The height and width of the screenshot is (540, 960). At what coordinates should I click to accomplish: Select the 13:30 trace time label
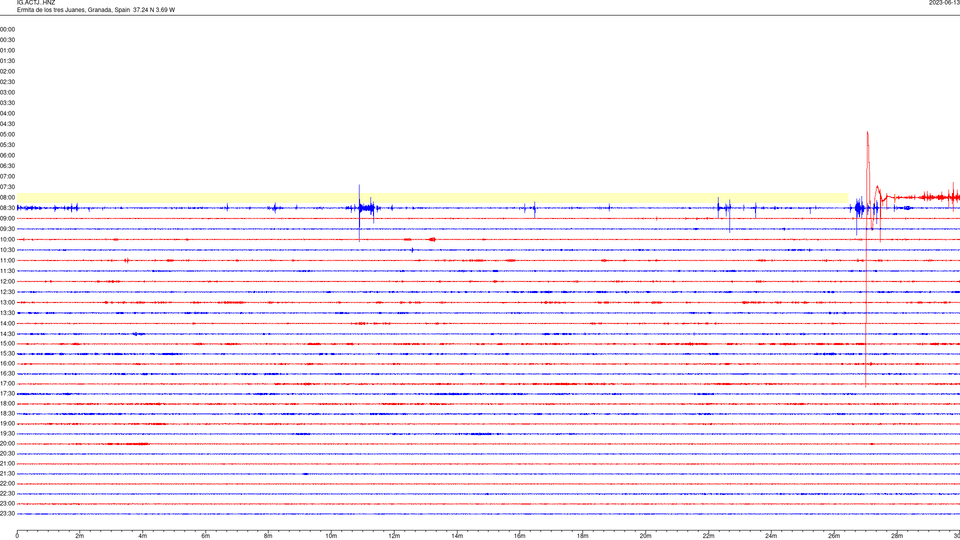coord(7,312)
